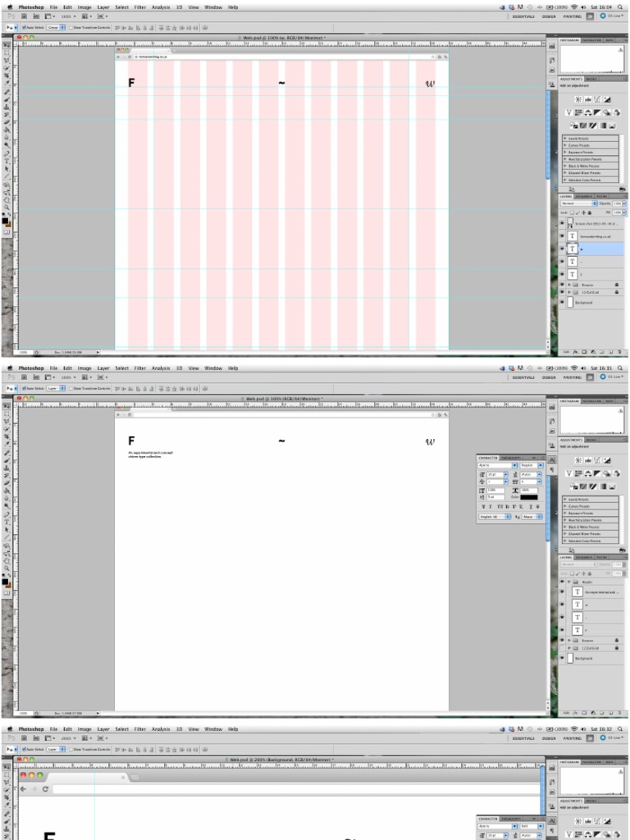Select the Lasso tool in top screenshot's toolbox

[x=7, y=60]
